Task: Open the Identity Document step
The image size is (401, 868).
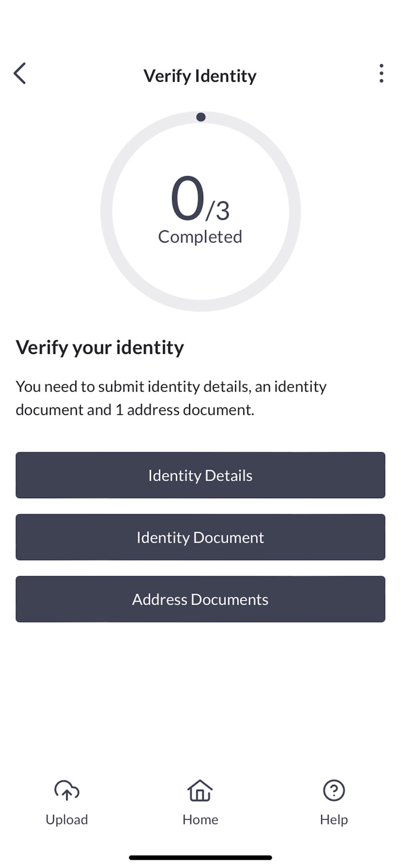Action: point(200,537)
